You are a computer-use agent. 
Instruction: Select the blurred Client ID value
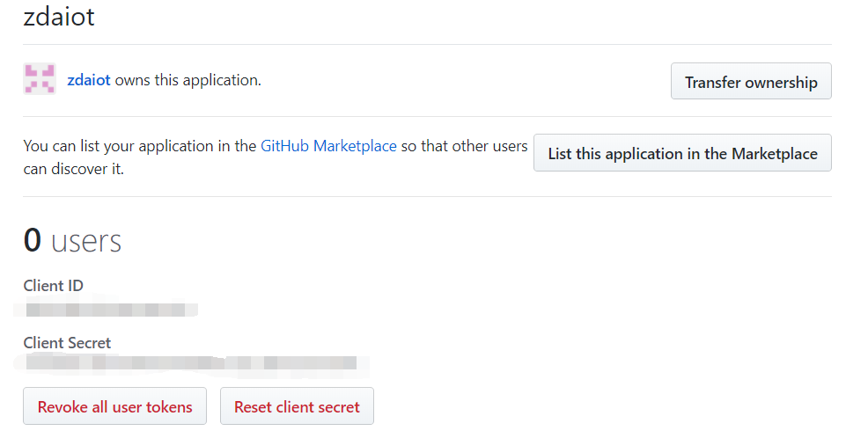point(106,309)
